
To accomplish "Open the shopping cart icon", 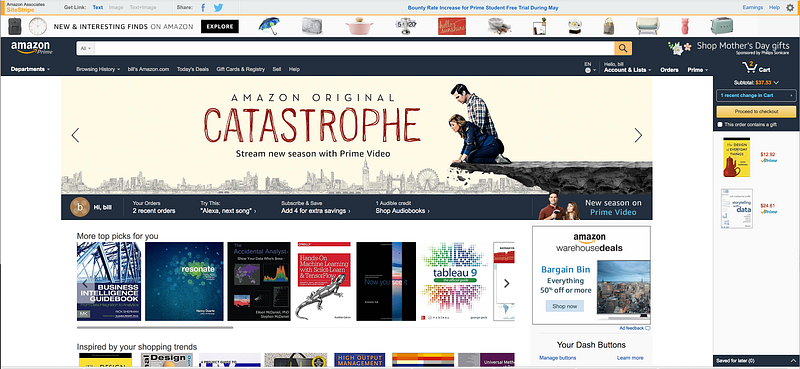I will 750,67.
